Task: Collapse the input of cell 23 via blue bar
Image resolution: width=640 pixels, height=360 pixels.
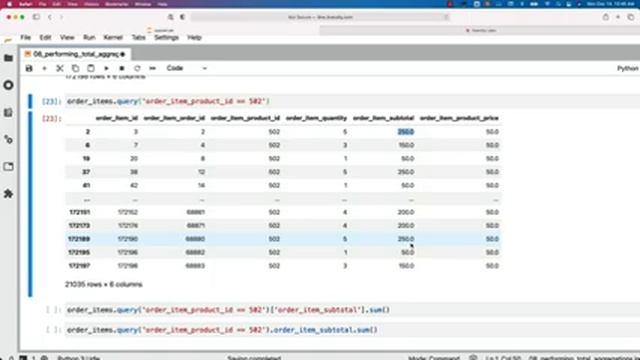Action: [30, 101]
